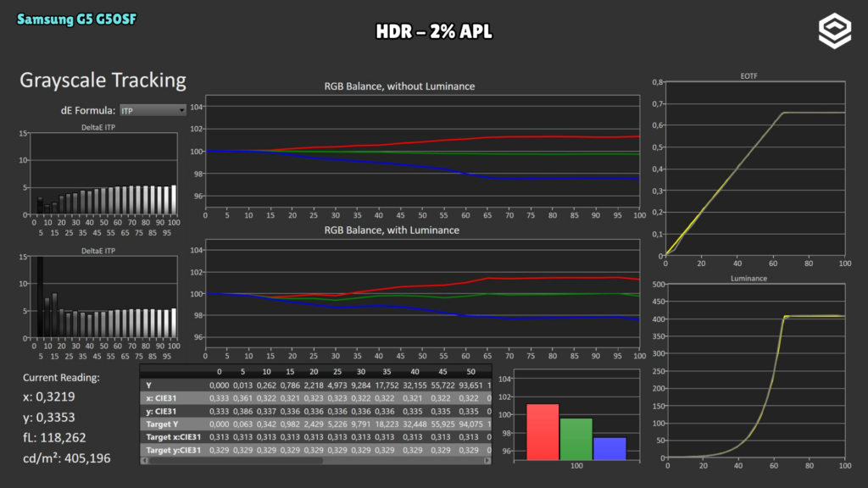Click Y value cell 55,722
The width and height of the screenshot is (868, 488).
click(x=442, y=385)
